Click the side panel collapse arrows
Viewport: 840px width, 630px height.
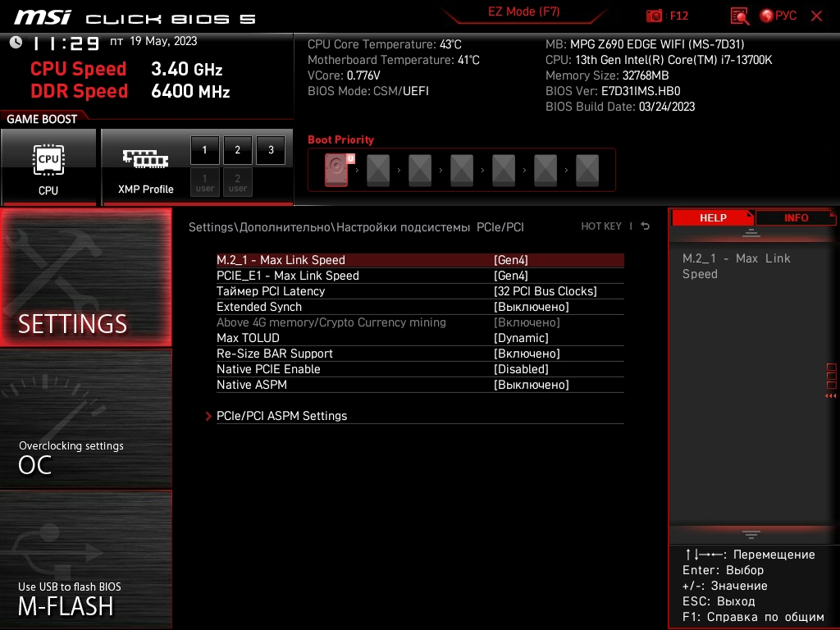830,396
